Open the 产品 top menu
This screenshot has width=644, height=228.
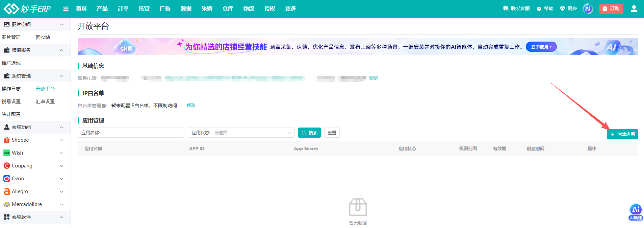(102, 9)
